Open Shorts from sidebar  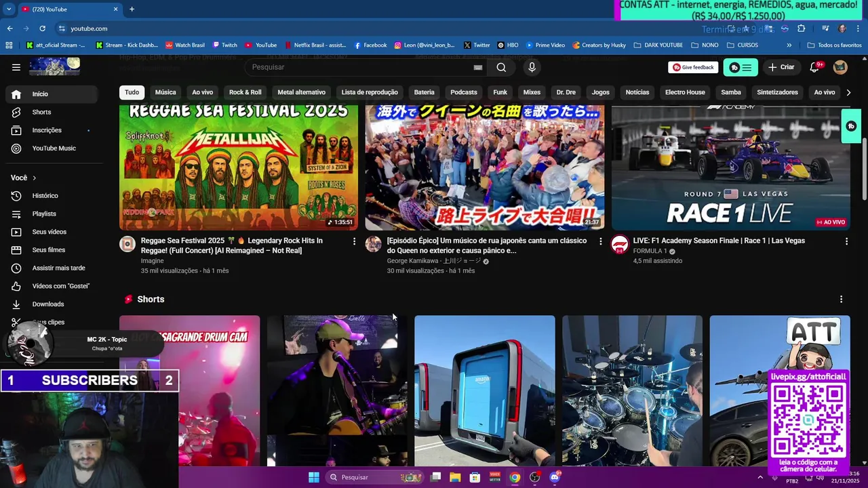(50, 112)
